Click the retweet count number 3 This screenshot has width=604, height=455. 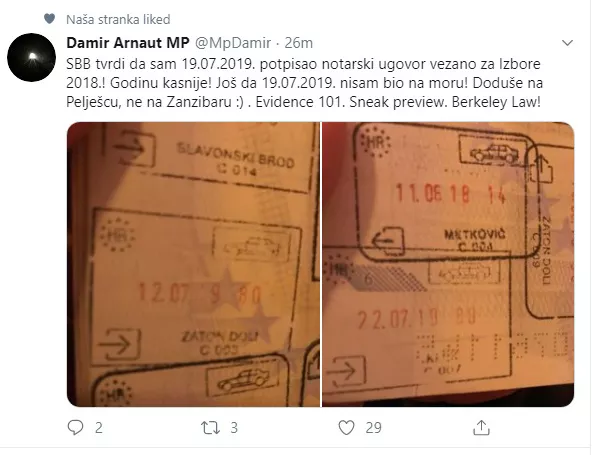pos(234,428)
